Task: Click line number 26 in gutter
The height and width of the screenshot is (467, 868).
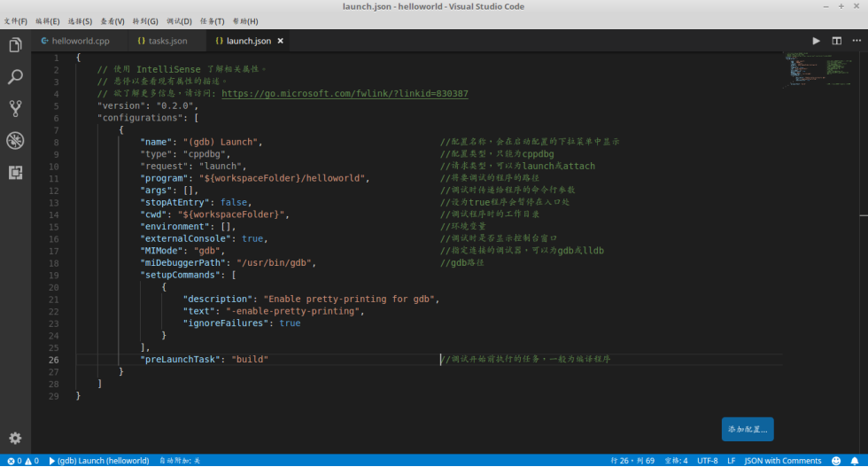Action: (53, 360)
